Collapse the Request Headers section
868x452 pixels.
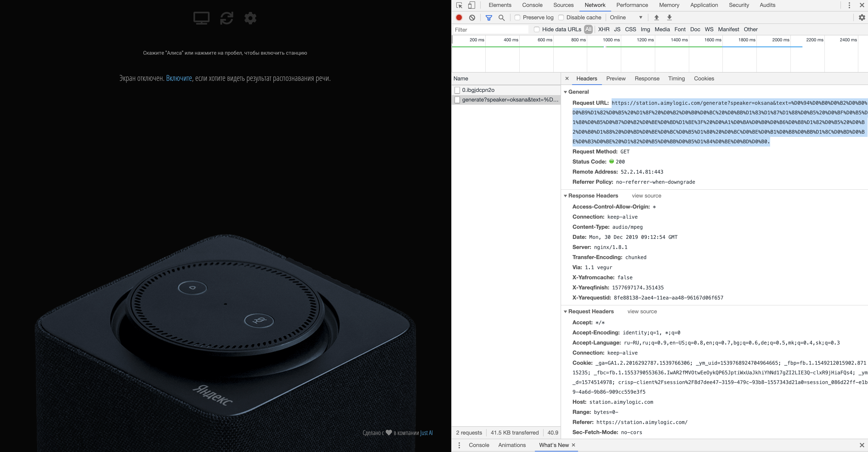[565, 311]
